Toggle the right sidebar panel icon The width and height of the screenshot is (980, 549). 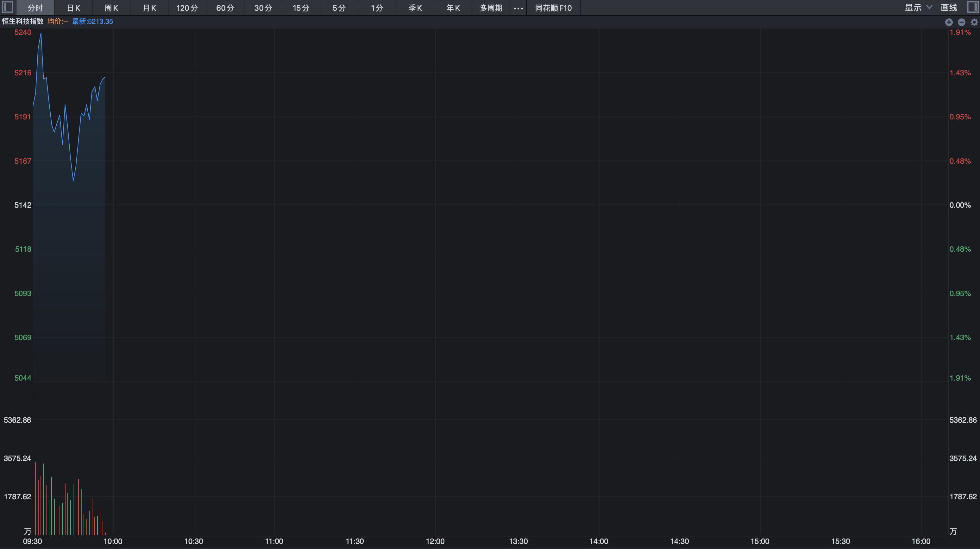coord(973,7)
